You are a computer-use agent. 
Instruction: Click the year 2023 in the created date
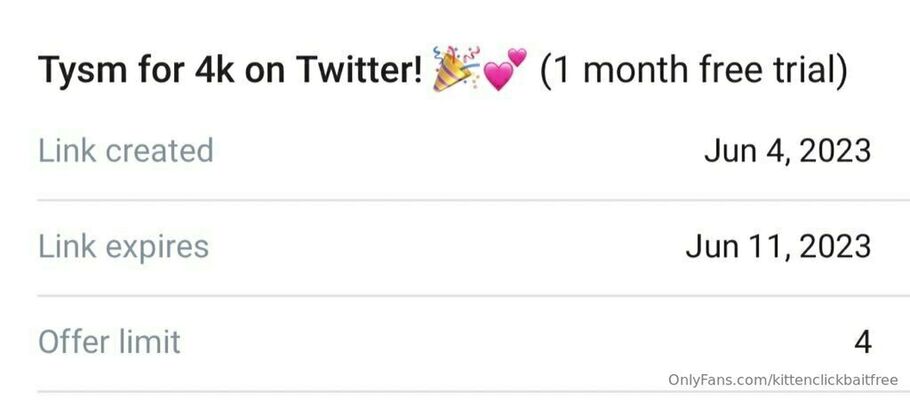pos(835,152)
